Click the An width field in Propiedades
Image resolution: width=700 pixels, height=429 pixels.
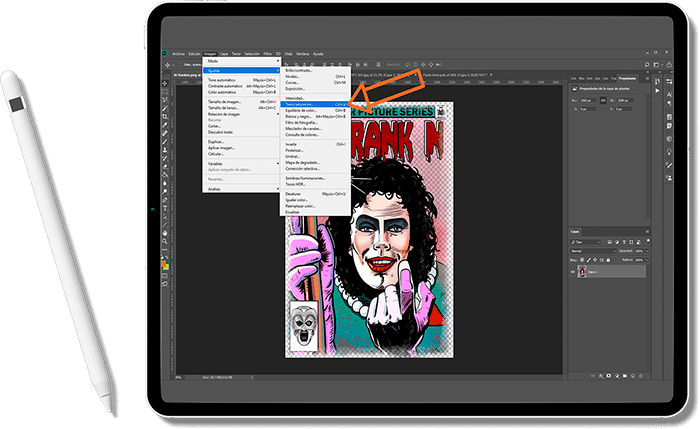588,100
